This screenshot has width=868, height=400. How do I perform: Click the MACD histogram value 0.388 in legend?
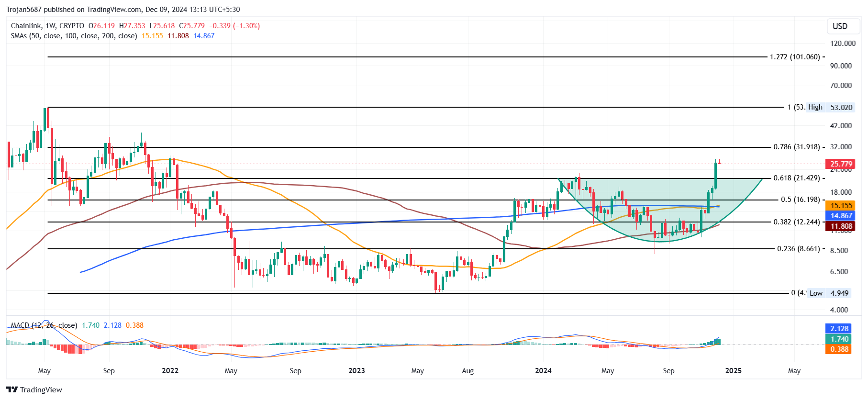[134, 325]
